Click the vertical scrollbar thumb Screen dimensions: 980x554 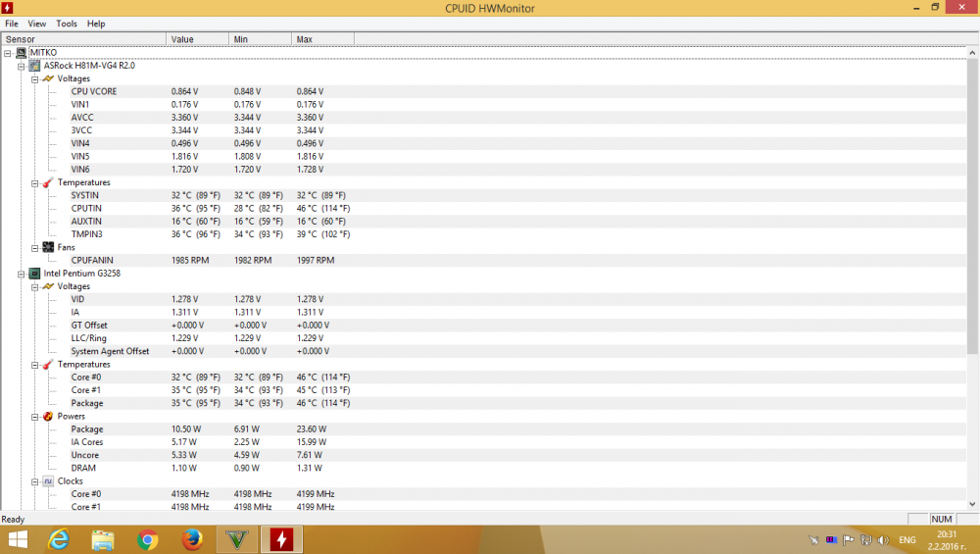(x=972, y=208)
